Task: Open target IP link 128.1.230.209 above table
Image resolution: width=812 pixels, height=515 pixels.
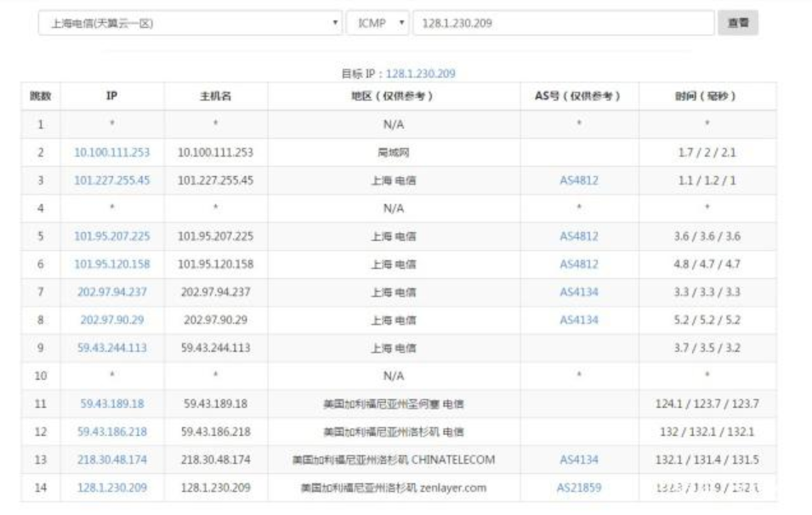Action: pyautogui.click(x=420, y=74)
